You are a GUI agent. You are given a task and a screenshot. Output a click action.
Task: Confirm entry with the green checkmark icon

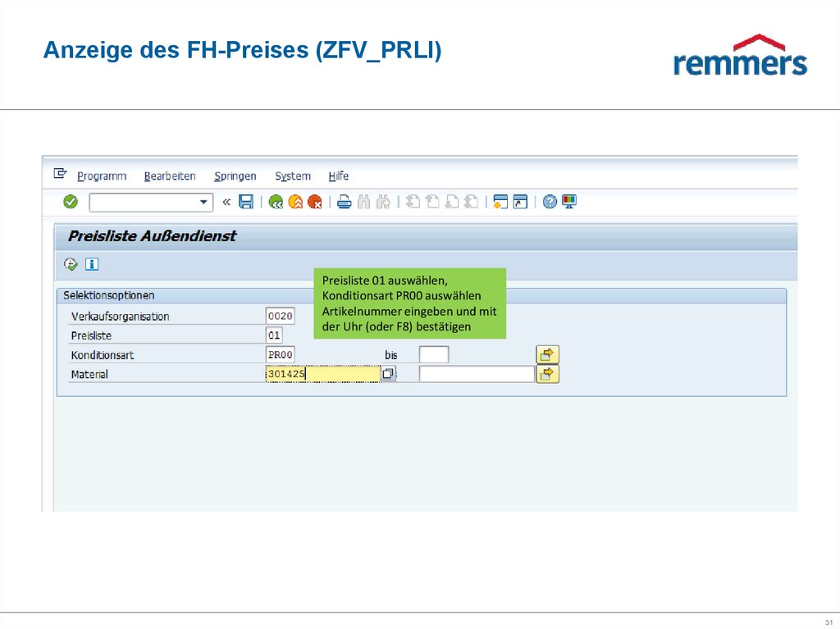pyautogui.click(x=70, y=201)
